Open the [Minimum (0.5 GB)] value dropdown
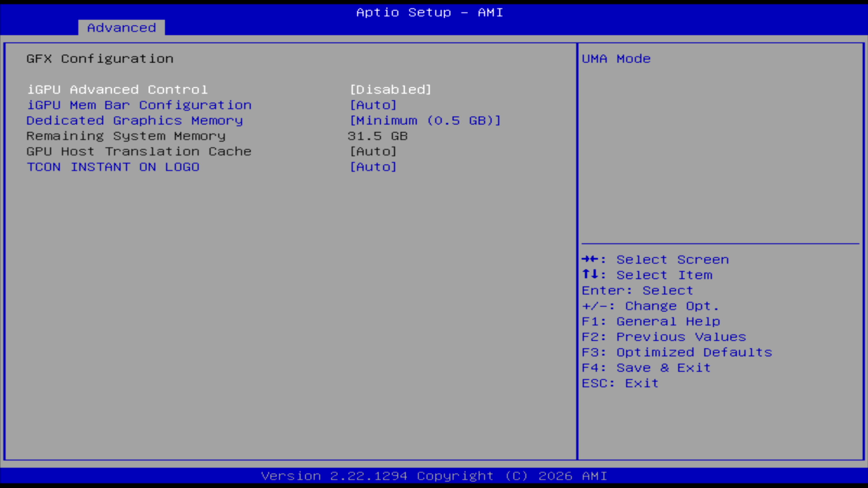 (425, 121)
